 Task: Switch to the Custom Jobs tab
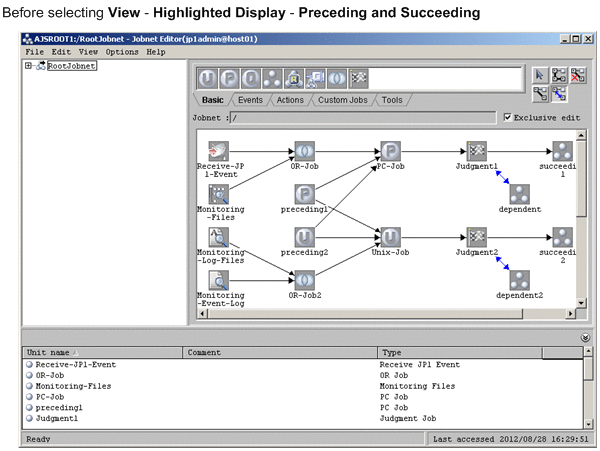pos(345,100)
